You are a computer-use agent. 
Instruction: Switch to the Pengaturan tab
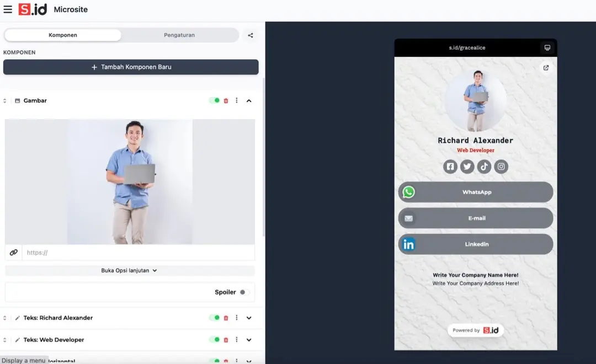(x=179, y=35)
